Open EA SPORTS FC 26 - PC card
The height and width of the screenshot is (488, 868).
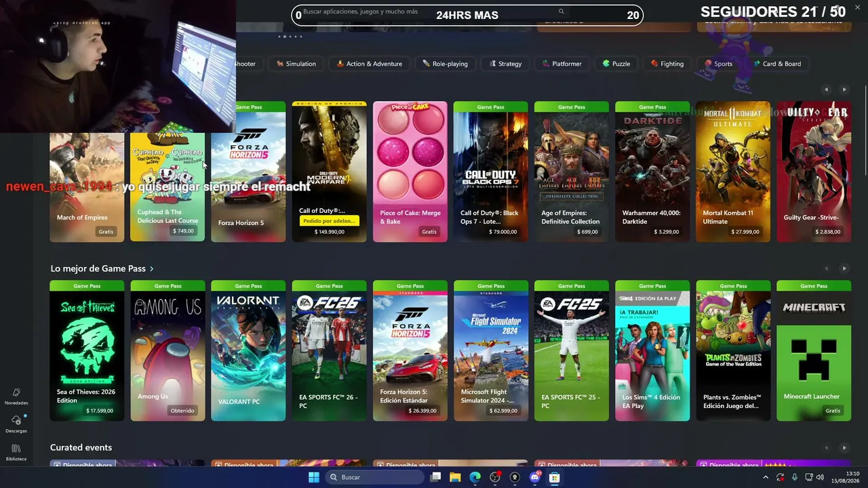329,350
